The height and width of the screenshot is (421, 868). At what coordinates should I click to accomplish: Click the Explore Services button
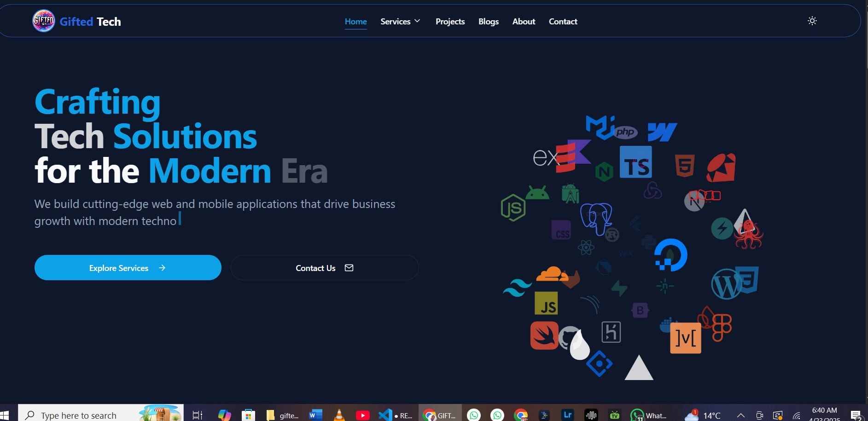click(x=128, y=268)
